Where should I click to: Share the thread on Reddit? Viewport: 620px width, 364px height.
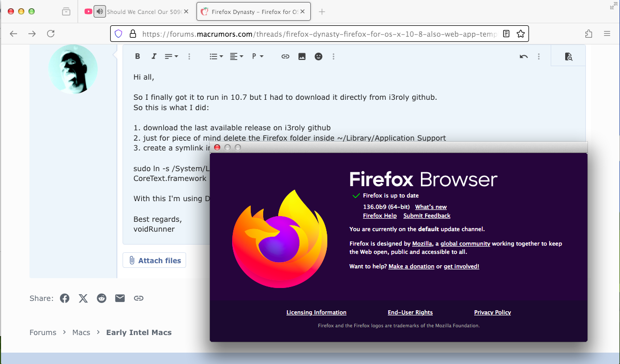tap(102, 298)
